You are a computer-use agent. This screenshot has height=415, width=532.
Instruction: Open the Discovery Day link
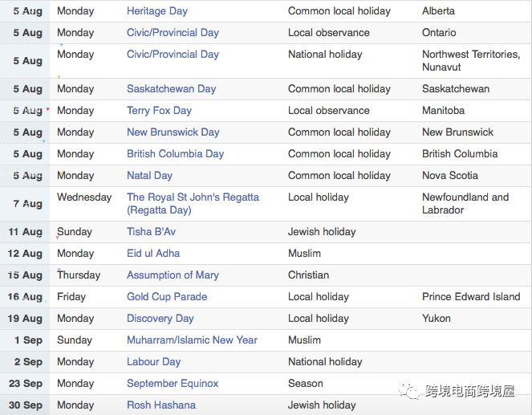[160, 319]
